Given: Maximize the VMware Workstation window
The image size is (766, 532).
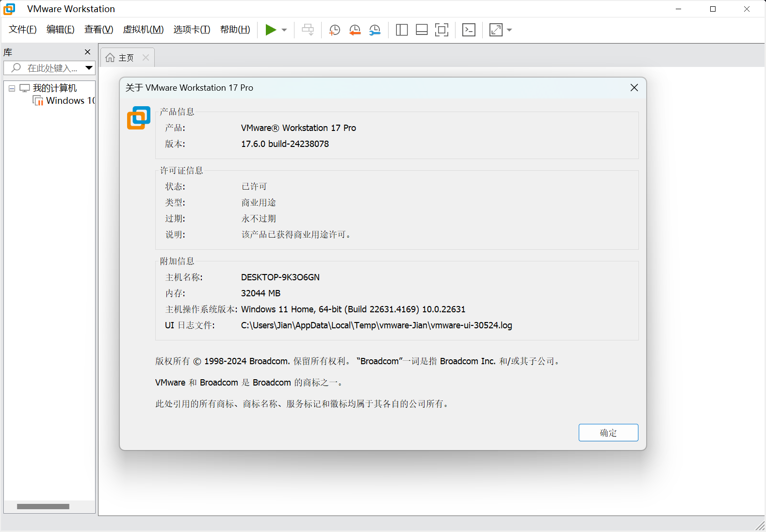Looking at the screenshot, I should (x=713, y=9).
